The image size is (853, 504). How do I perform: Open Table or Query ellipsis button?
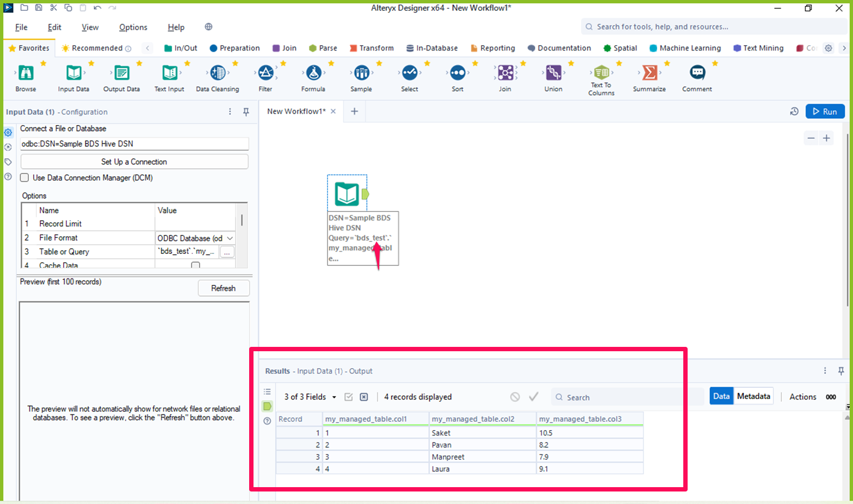(227, 252)
